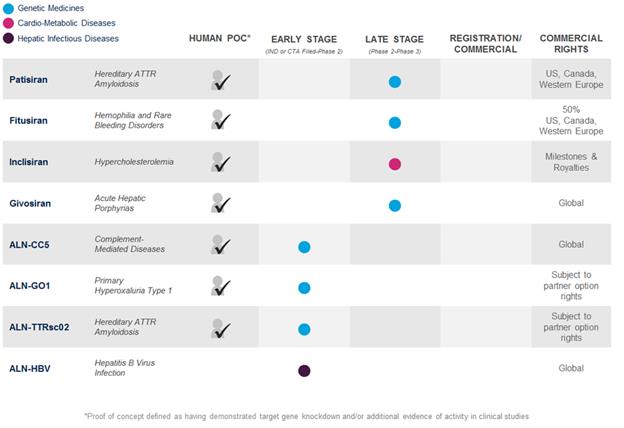The image size is (624, 428).
Task: Click the Cardio-Metabolic Diseases legend color dot
Action: [8, 23]
